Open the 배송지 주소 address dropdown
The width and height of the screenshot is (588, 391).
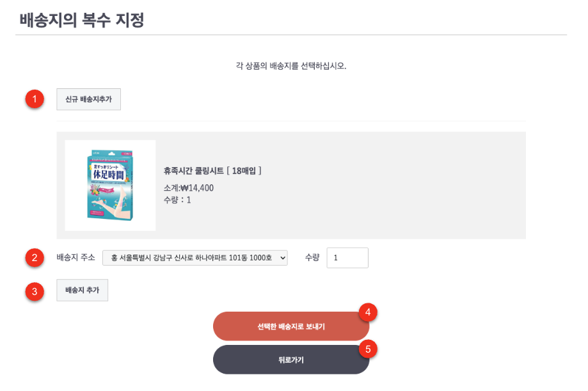[195, 257]
